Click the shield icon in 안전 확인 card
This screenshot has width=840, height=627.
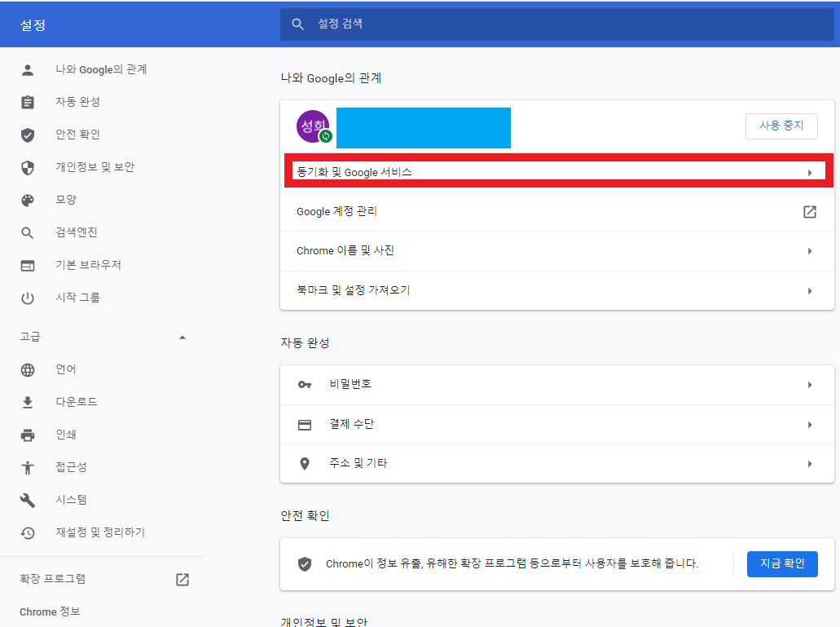click(305, 563)
